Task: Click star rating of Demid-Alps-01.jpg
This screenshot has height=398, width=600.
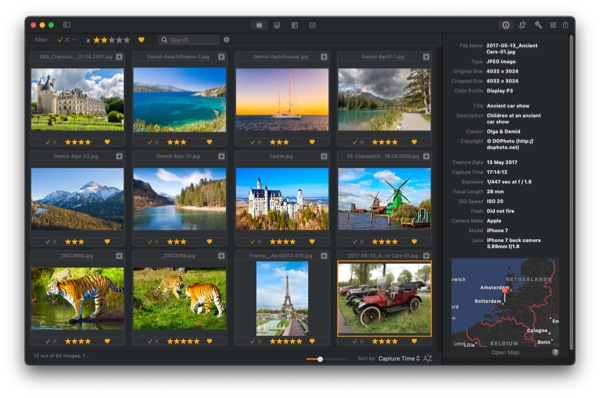Action: click(x=177, y=241)
